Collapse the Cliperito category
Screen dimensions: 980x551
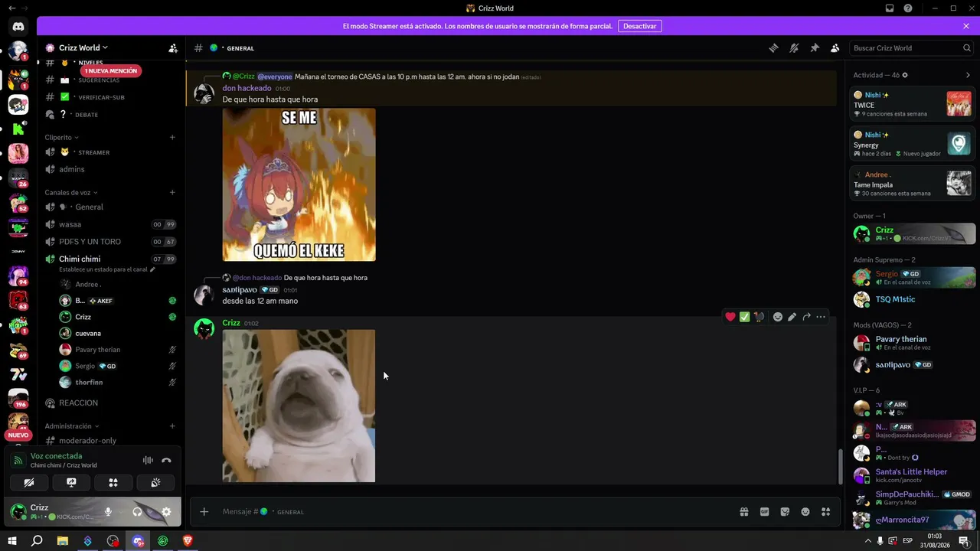point(61,138)
